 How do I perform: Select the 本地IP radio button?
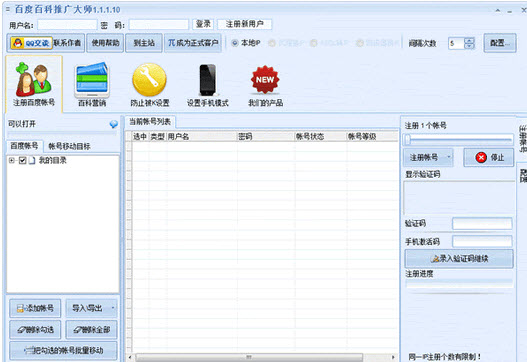point(235,43)
